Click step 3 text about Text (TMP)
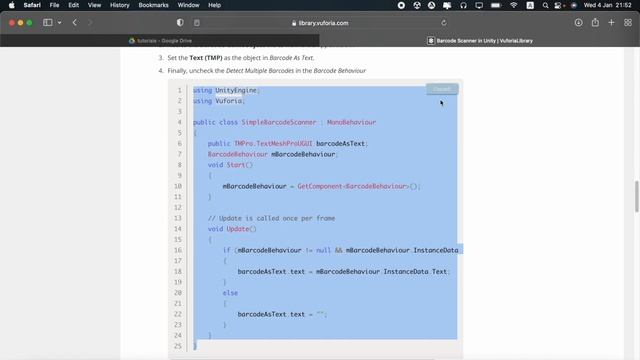This screenshot has height=360, width=640. click(241, 58)
